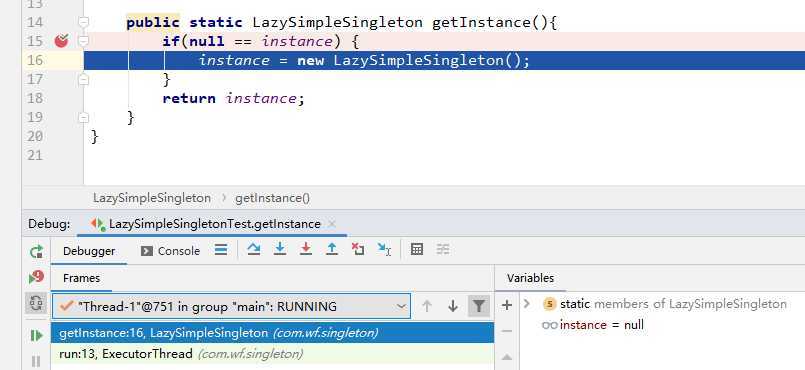Click the Step Into icon

coord(280,249)
